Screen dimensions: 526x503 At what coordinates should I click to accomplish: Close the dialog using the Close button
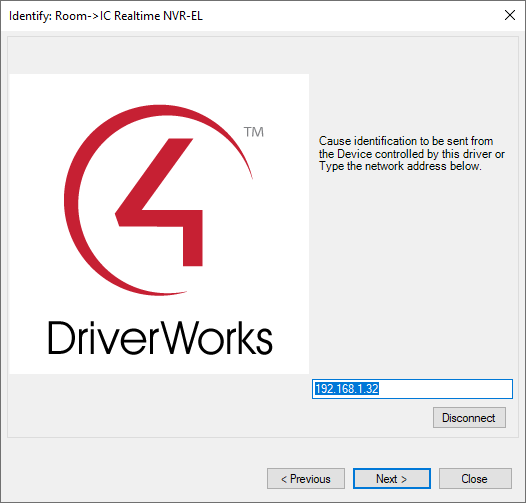point(475,479)
